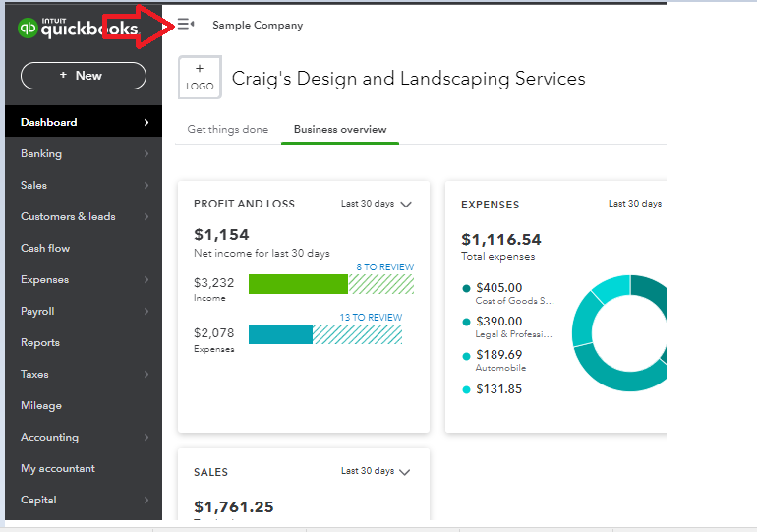Open Sales card Last 30 days dropdown
This screenshot has width=757, height=532.
(376, 472)
